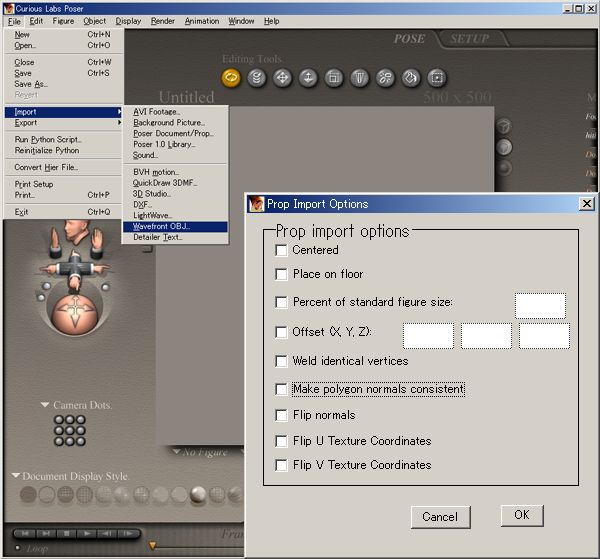Image resolution: width=600 pixels, height=559 pixels.
Task: Enable Weld identical vertices
Action: [281, 362]
